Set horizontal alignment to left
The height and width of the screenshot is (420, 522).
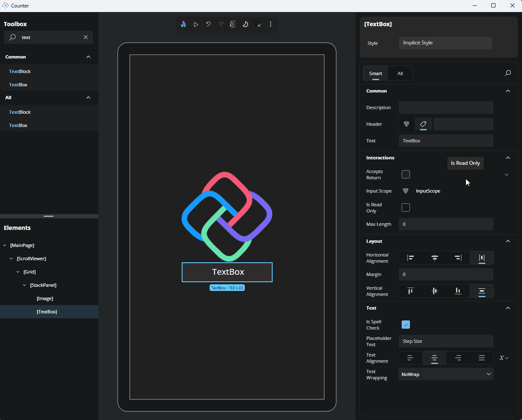[x=410, y=258]
